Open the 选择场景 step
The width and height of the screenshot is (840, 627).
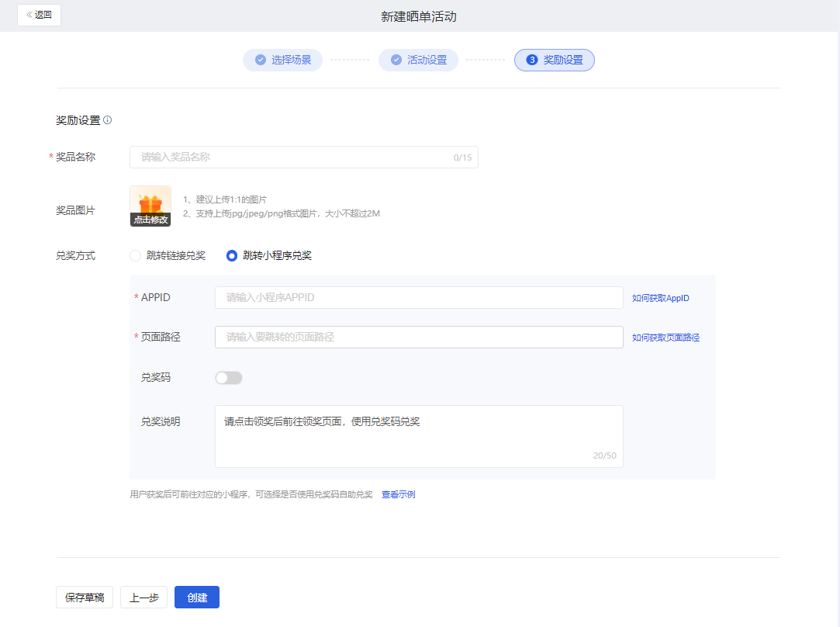[282, 60]
